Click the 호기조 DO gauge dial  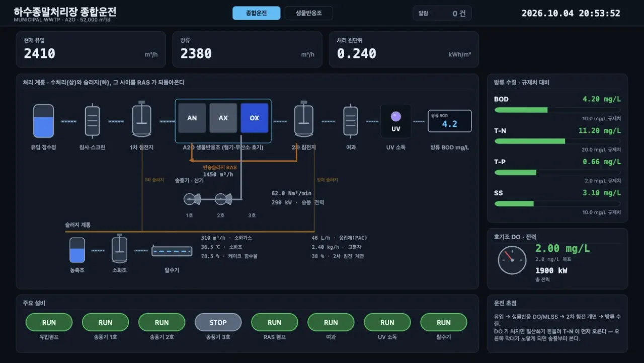tap(512, 260)
